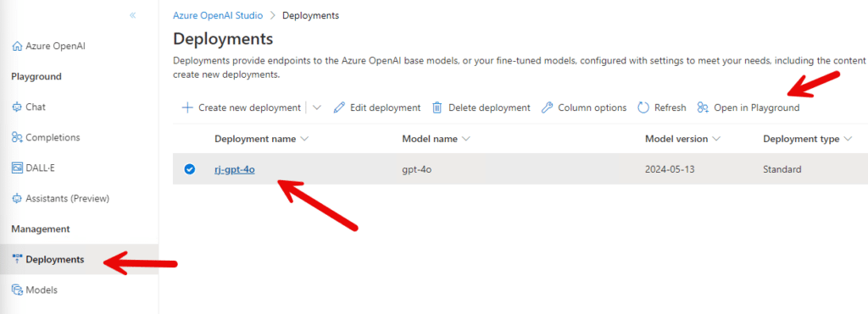The width and height of the screenshot is (868, 314).
Task: Collapse the sidebar with double-chevron icon
Action: tap(133, 15)
